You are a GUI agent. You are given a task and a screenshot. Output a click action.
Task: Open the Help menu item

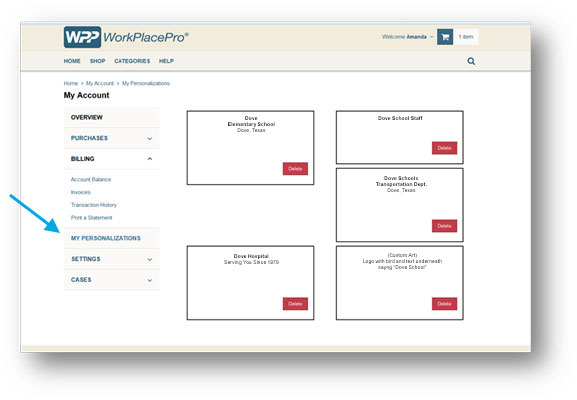coord(166,61)
